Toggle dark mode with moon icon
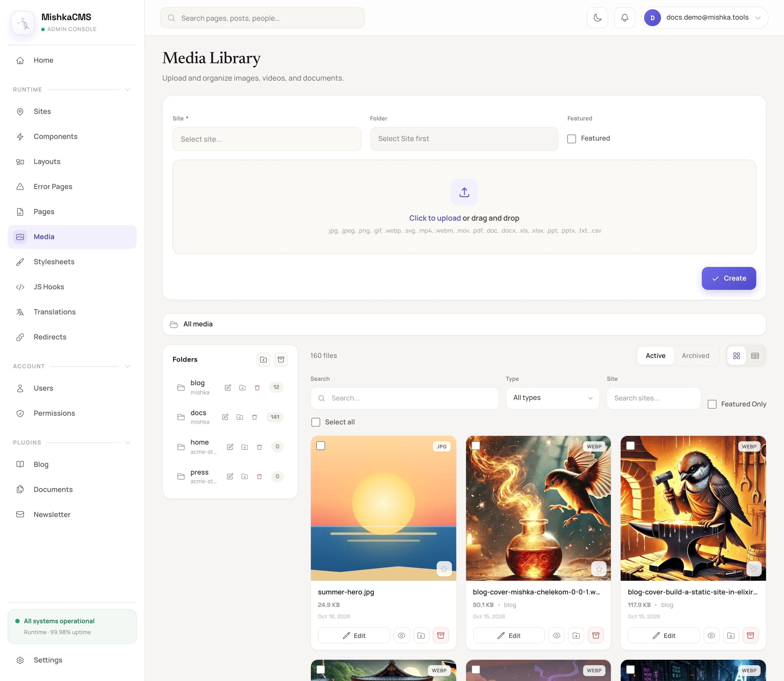The width and height of the screenshot is (784, 681). pos(597,17)
